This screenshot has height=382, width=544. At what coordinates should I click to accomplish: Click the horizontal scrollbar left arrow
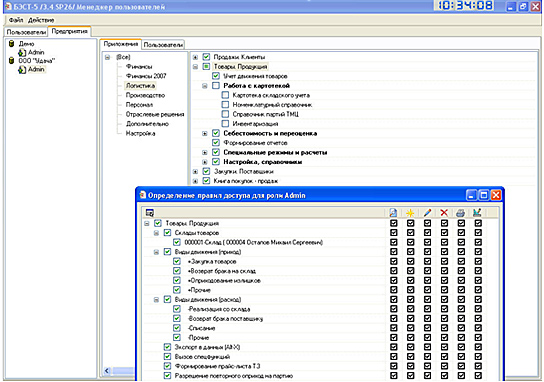pos(107,371)
